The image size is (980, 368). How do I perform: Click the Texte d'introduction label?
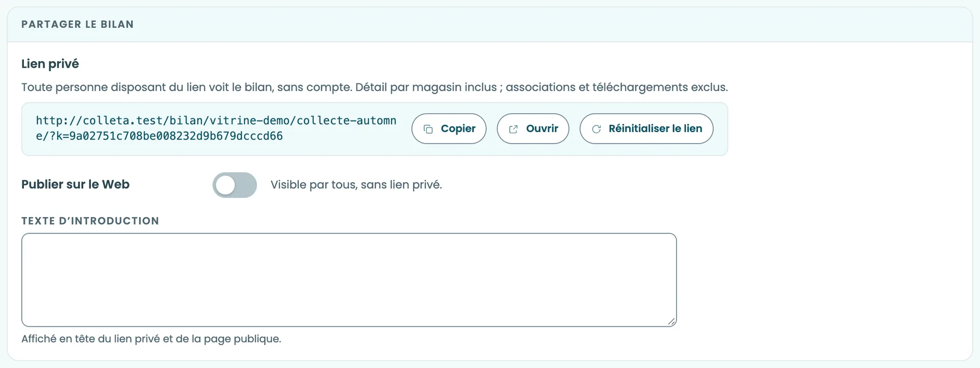(x=90, y=221)
